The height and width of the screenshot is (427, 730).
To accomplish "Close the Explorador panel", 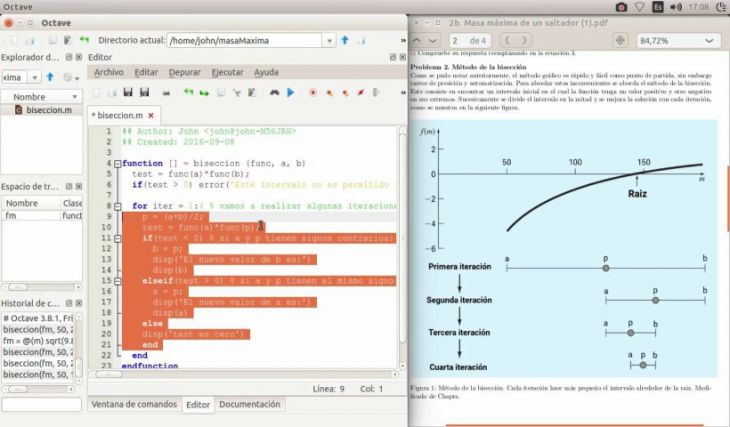I will (x=79, y=57).
